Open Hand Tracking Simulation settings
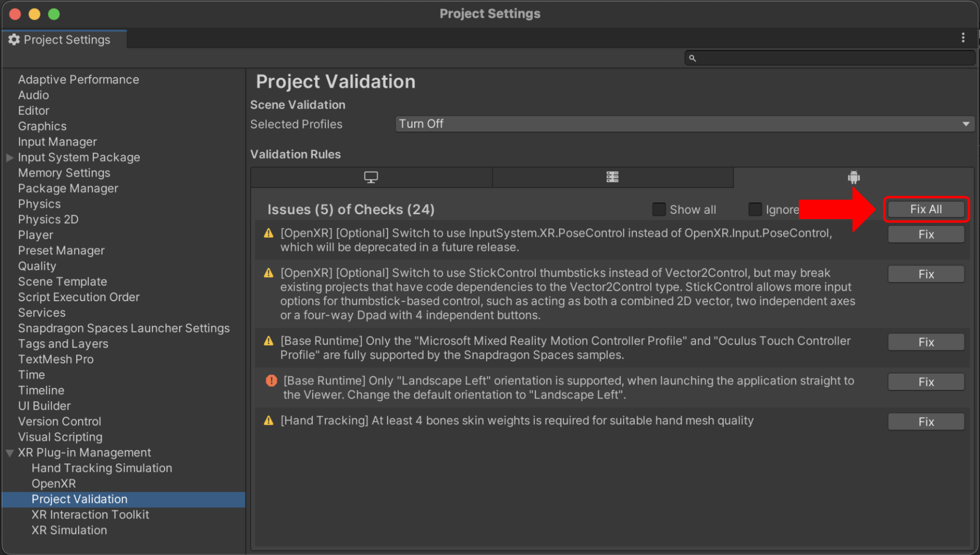The height and width of the screenshot is (555, 980). click(x=102, y=468)
